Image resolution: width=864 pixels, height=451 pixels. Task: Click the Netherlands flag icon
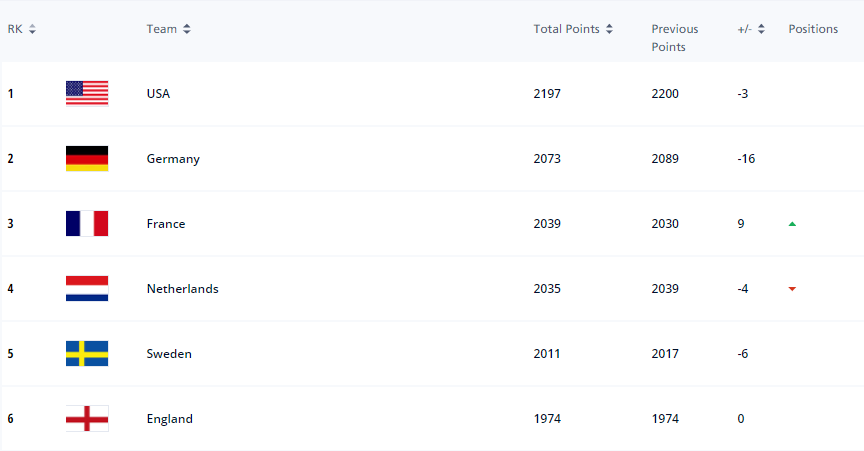coord(87,289)
